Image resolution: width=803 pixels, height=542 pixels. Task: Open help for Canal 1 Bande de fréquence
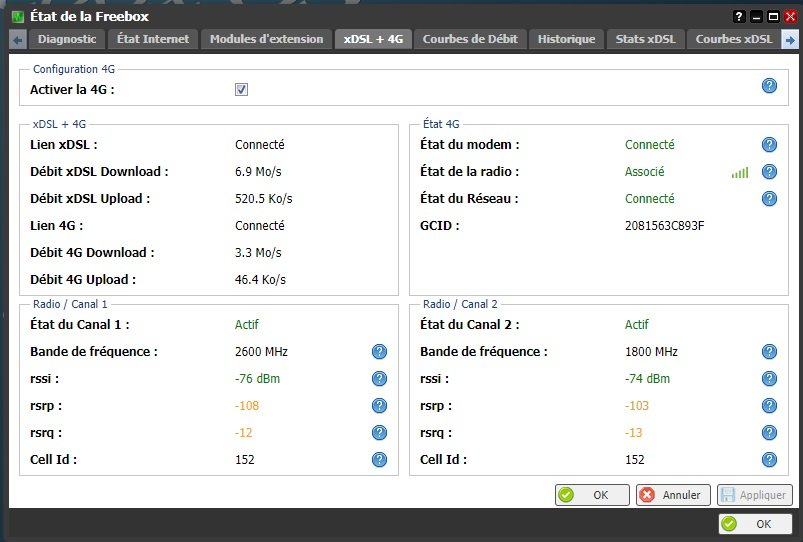point(379,352)
